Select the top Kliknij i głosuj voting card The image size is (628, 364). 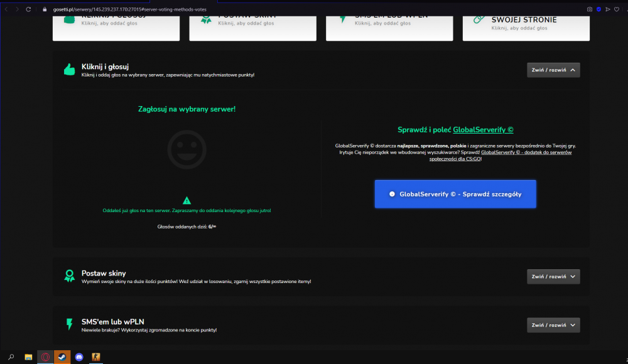point(116,28)
